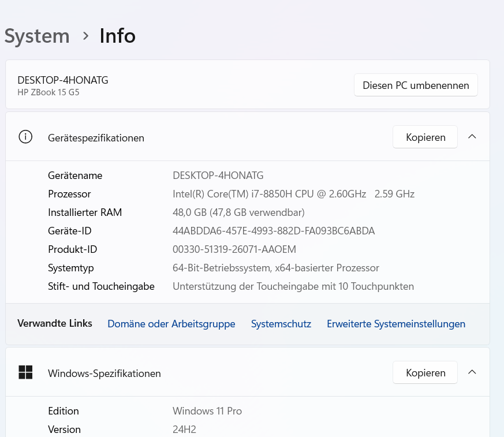This screenshot has width=504, height=437.
Task: Open Domäne oder Arbeitsgruppe link
Action: coord(171,324)
